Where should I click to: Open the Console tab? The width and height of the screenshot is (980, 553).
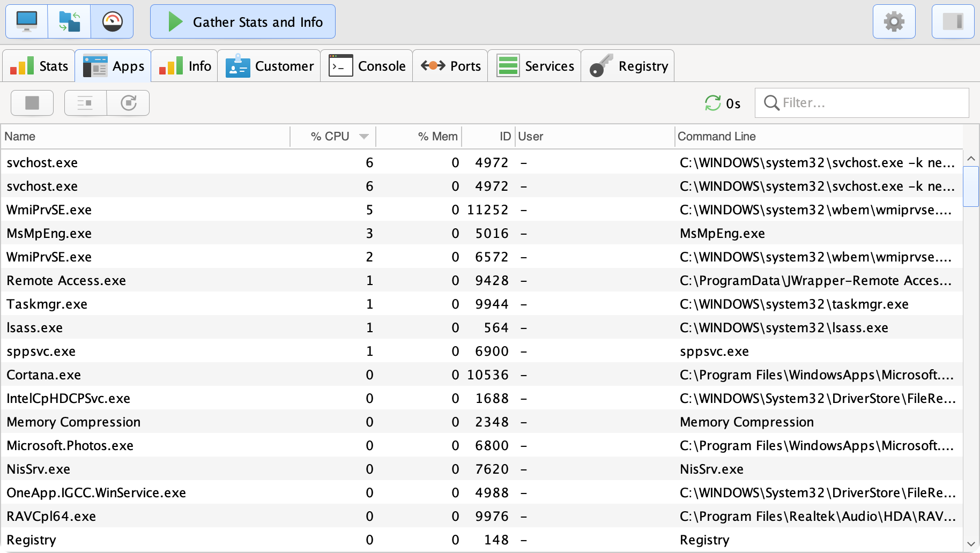tap(367, 66)
